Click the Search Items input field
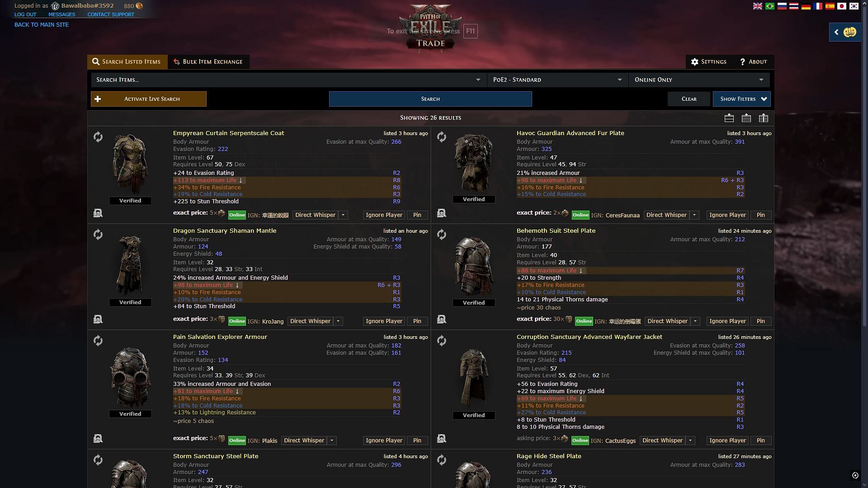This screenshot has height=488, width=868. [286, 79]
